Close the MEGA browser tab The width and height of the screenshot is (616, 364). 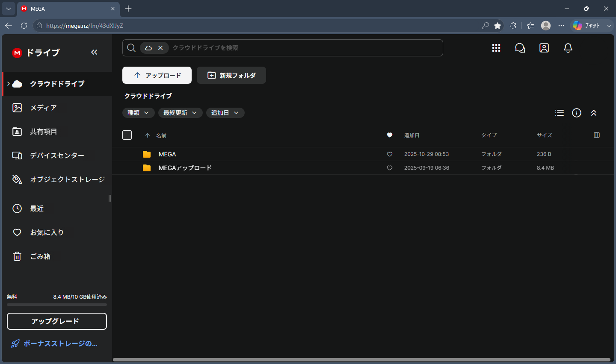pos(113,9)
